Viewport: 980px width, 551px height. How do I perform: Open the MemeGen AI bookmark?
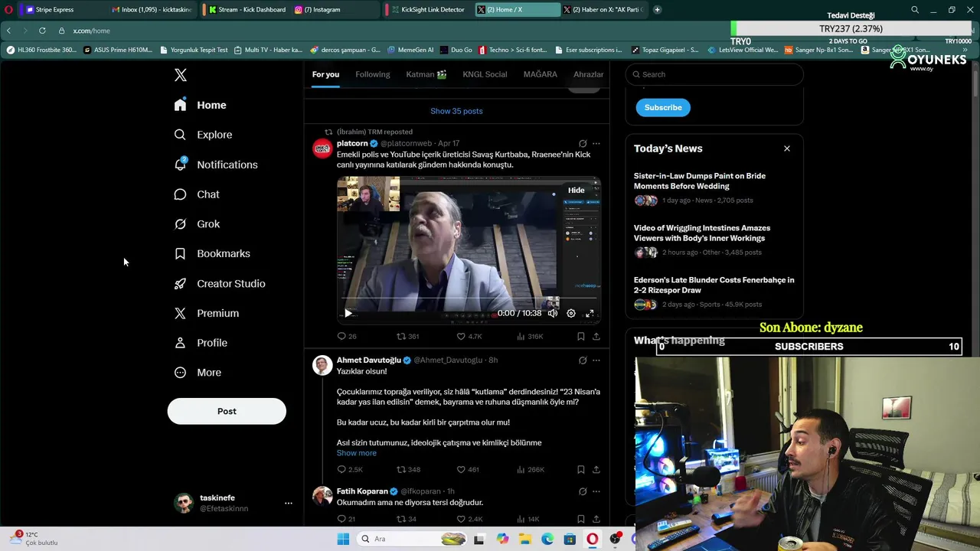pos(410,50)
